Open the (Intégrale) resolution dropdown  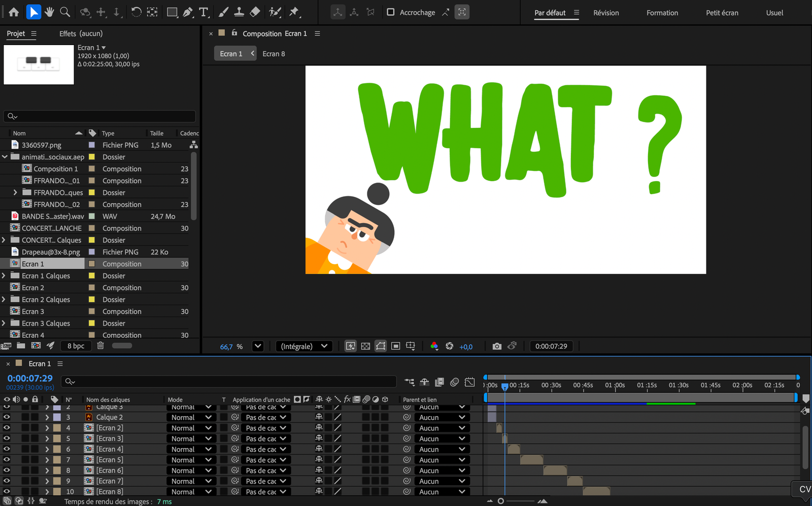(304, 346)
